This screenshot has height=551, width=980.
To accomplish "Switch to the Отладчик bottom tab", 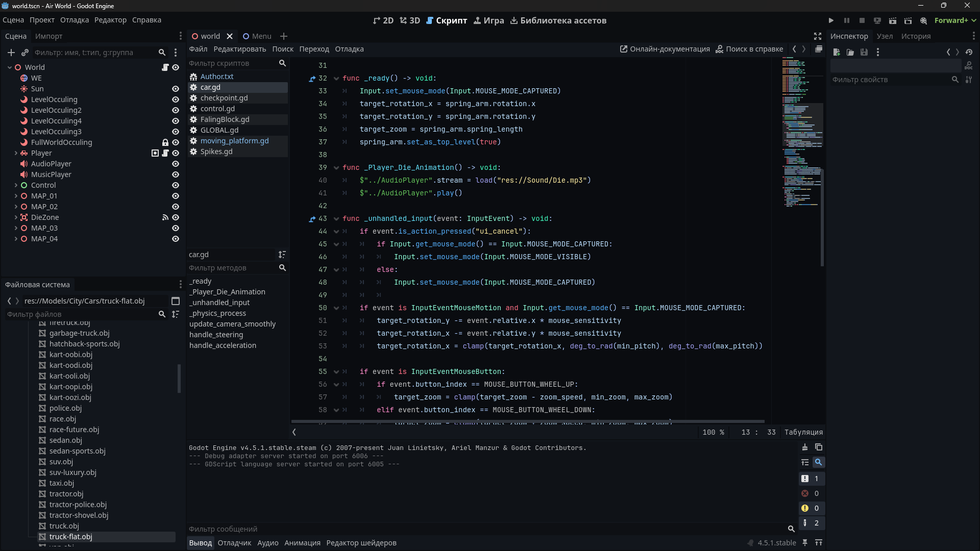I will (234, 543).
